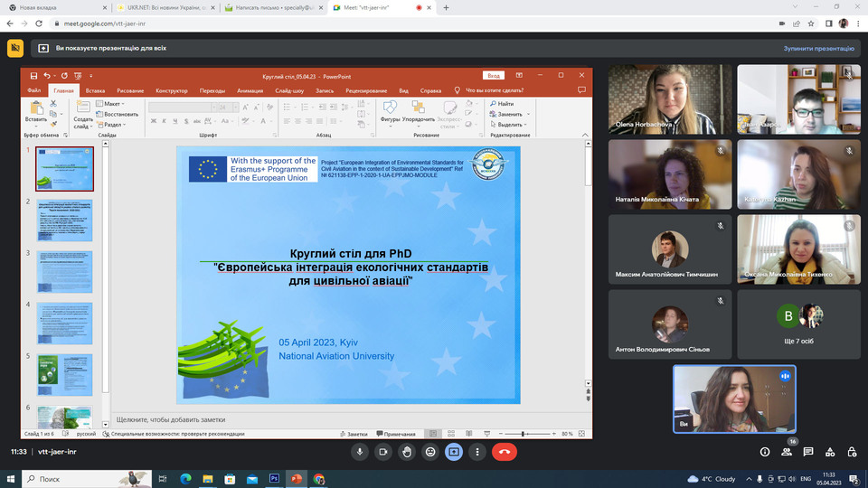The height and width of the screenshot is (488, 868).
Task: Open the participants list panel
Action: coord(788,452)
